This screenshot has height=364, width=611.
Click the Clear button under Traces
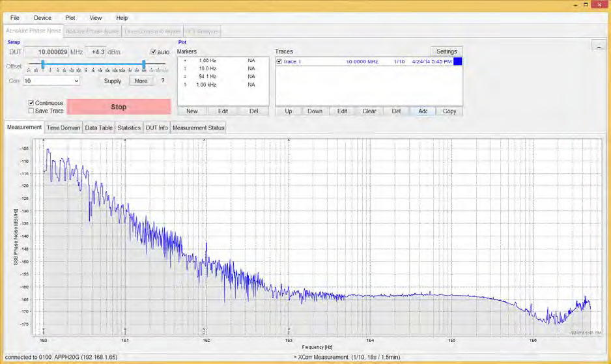point(369,111)
